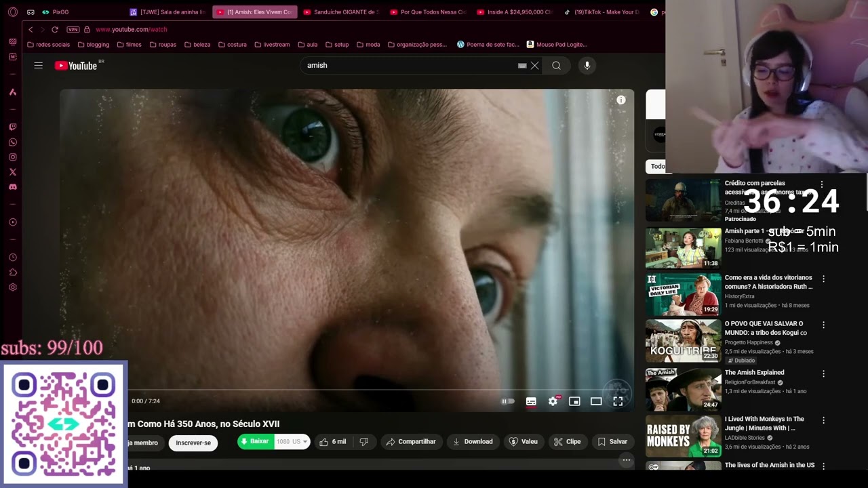Reload the page
Screen dimensions: 868x488
click(x=55, y=30)
